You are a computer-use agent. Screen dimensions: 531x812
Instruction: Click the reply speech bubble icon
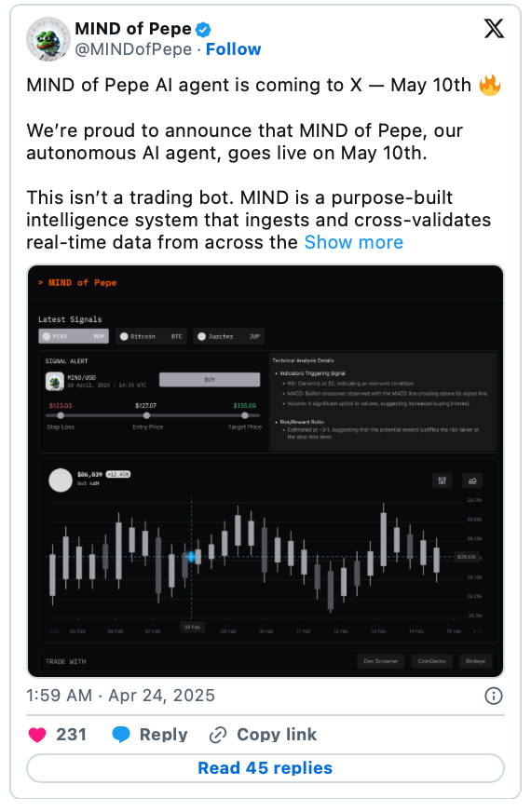pyautogui.click(x=121, y=735)
